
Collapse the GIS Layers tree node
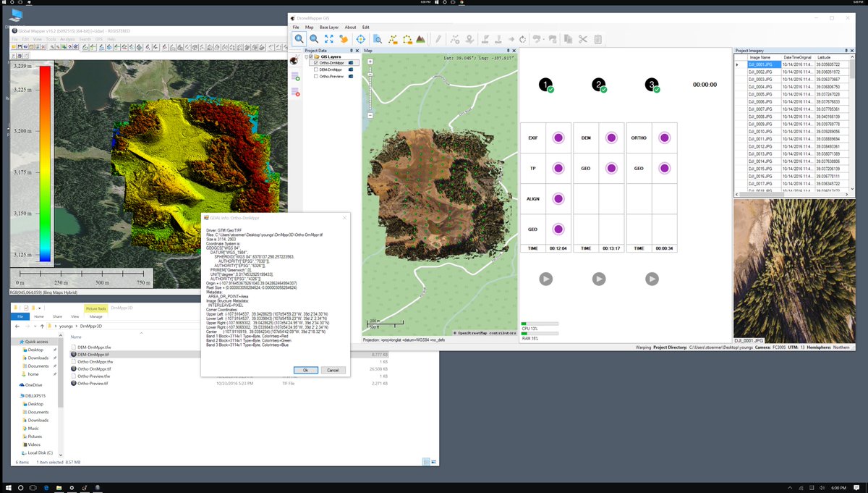(x=306, y=56)
